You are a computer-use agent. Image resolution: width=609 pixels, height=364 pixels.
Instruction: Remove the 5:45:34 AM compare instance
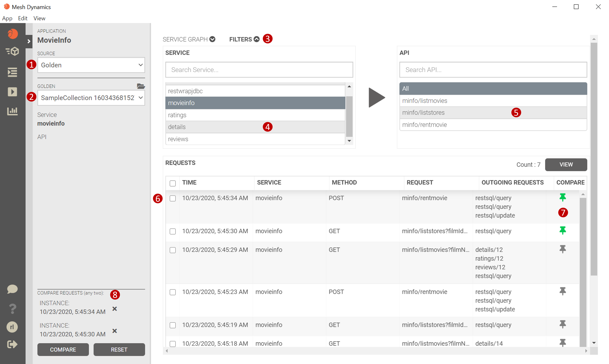point(114,309)
